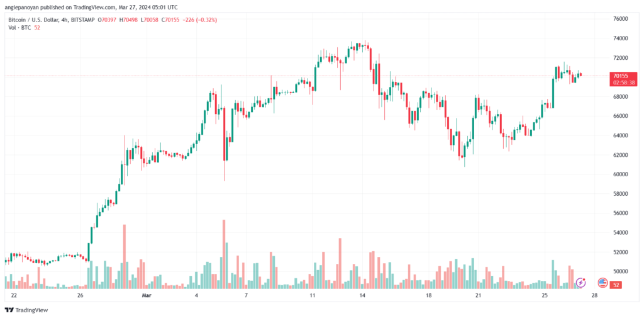The height and width of the screenshot is (318, 644).
Task: Click the 02:58:38 countdown timer label
Action: [625, 82]
